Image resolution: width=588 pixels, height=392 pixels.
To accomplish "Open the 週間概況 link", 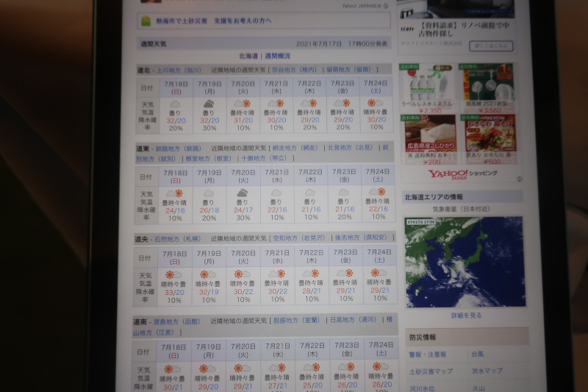I will [x=277, y=56].
